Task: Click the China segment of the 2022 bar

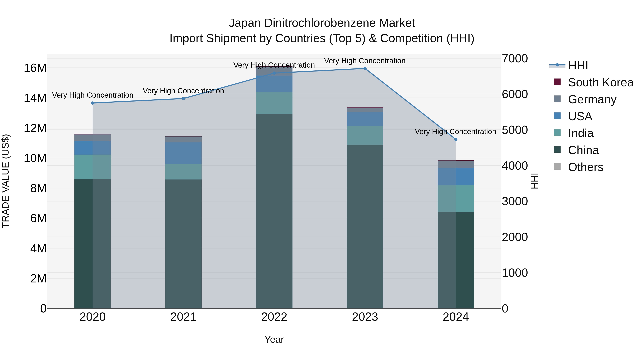Action: tap(274, 211)
